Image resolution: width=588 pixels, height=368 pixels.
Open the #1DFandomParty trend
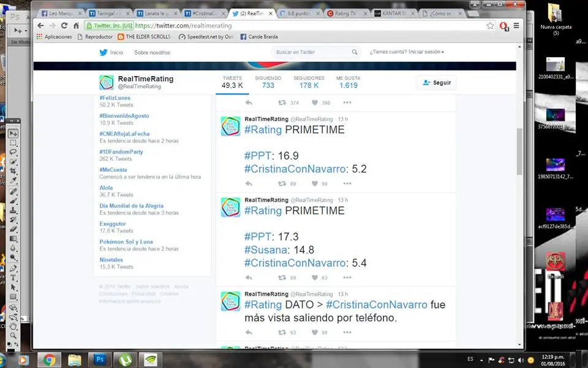point(121,151)
